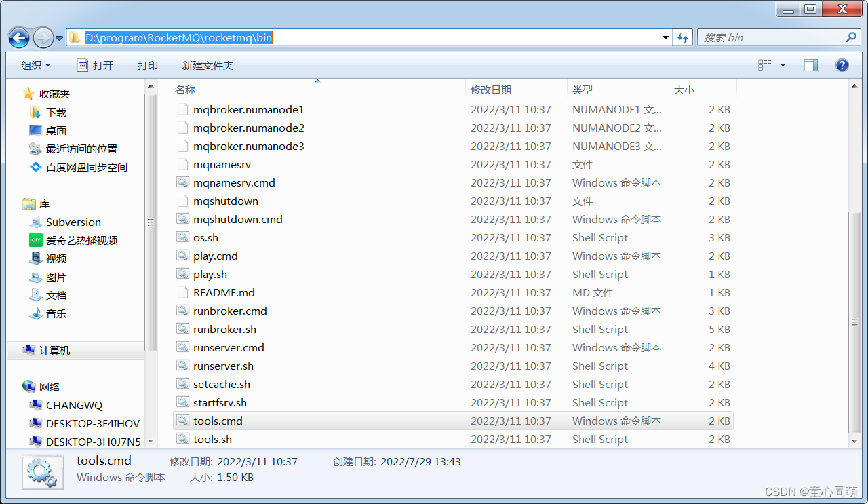
Task: Open 百度网盘同步空间 in sidebar
Action: coord(87,167)
